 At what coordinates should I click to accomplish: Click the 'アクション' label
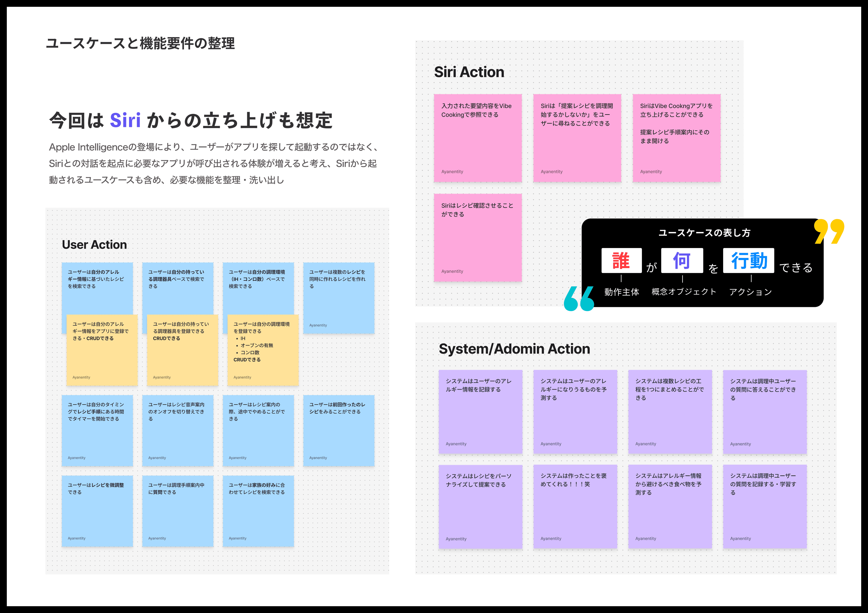click(750, 292)
